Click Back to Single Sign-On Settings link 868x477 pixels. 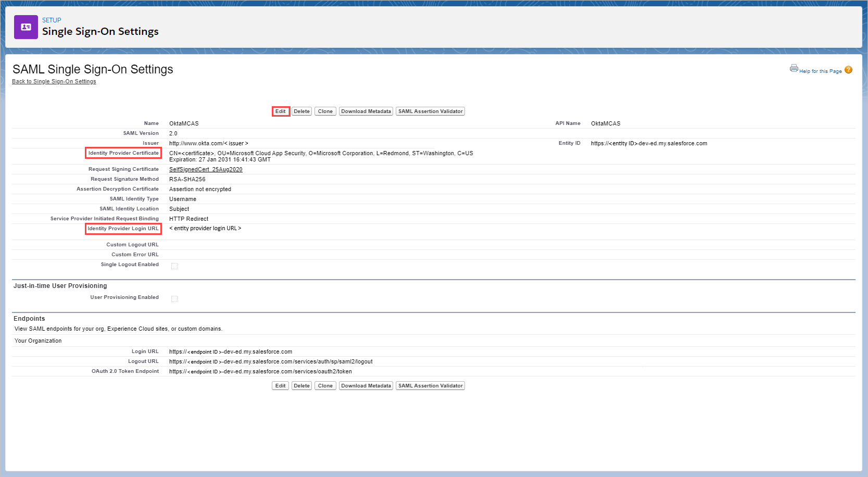(x=54, y=81)
